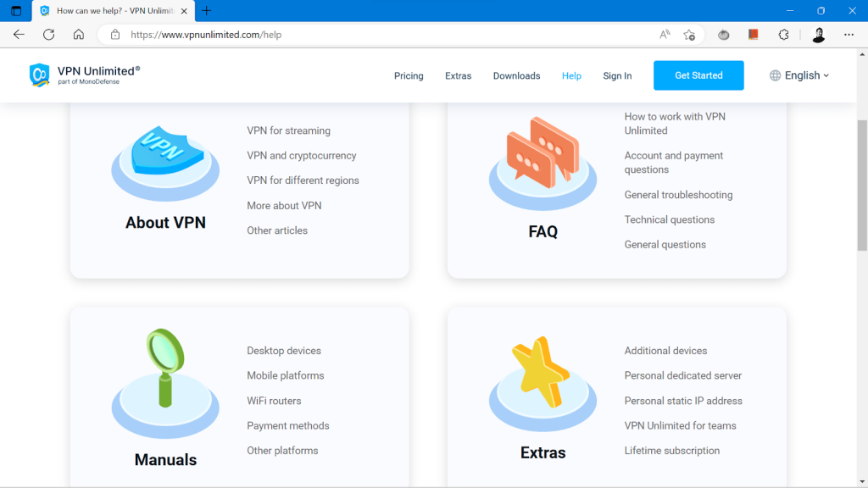Open the browser home page icon
The image size is (868, 488).
pos(79,34)
